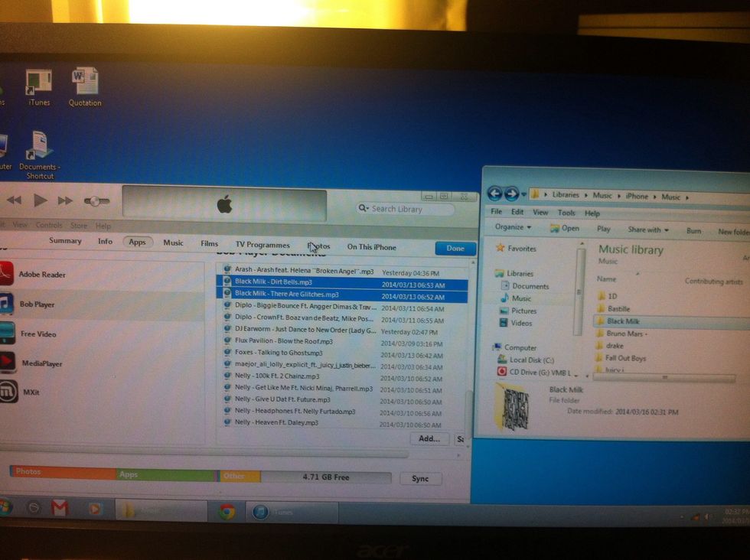
Task: Click the fast-forward control in iTunes
Action: 64,200
